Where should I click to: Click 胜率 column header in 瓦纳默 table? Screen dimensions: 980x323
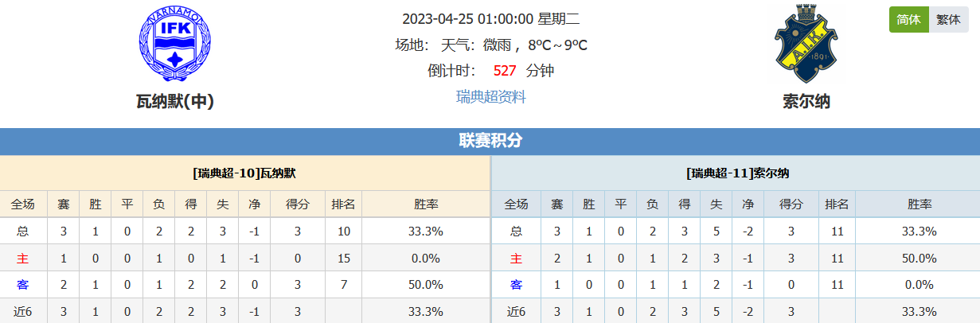coord(427,204)
